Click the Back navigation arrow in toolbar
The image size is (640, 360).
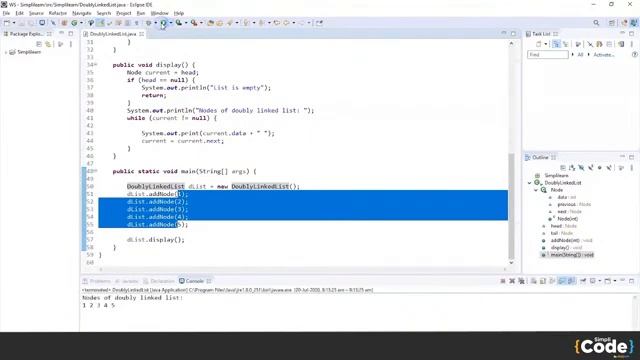pos(286,23)
